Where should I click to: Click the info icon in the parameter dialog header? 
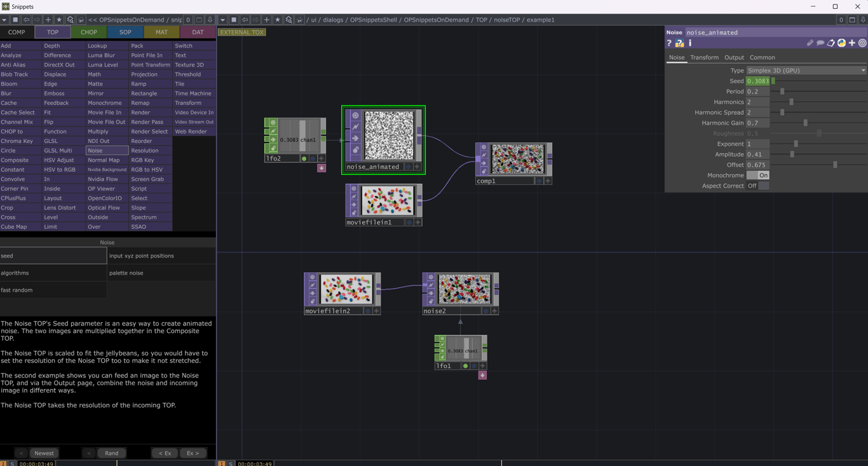point(690,43)
